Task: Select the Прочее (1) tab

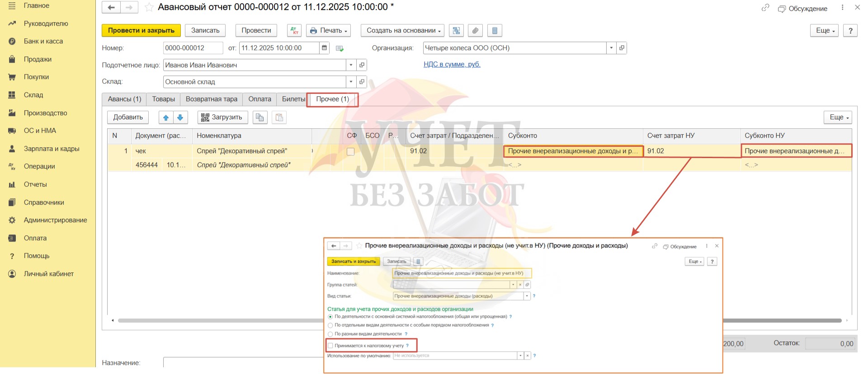Action: click(x=333, y=99)
